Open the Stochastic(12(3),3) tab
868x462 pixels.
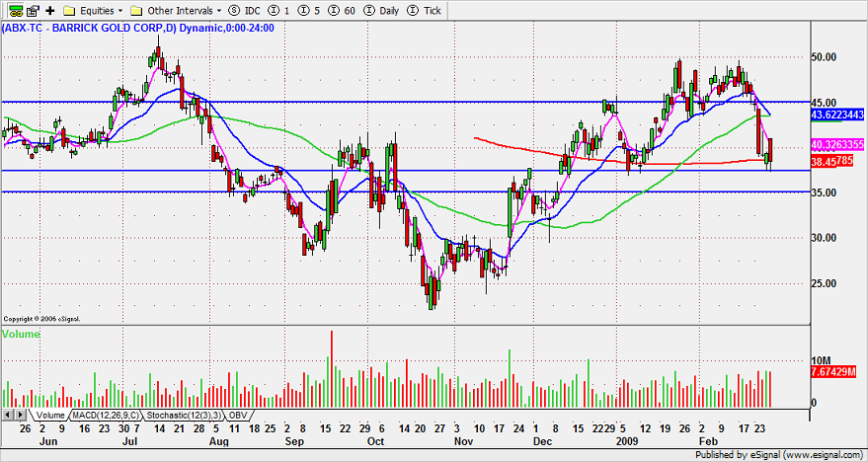point(183,415)
